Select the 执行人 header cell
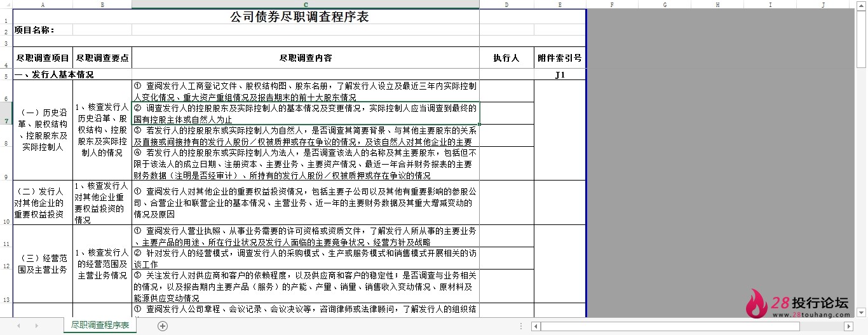This screenshot has width=868, height=335. (x=506, y=58)
